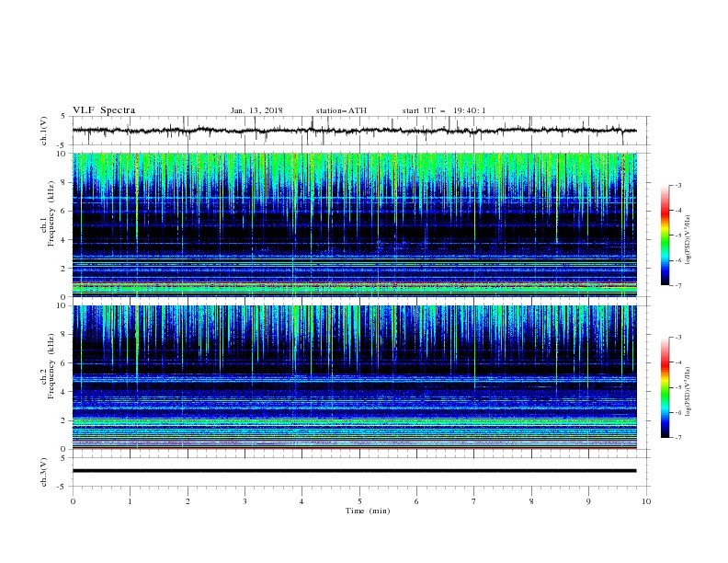Click the time axis tick label "7"
Image resolution: width=728 pixels, height=563 pixels.
click(474, 501)
